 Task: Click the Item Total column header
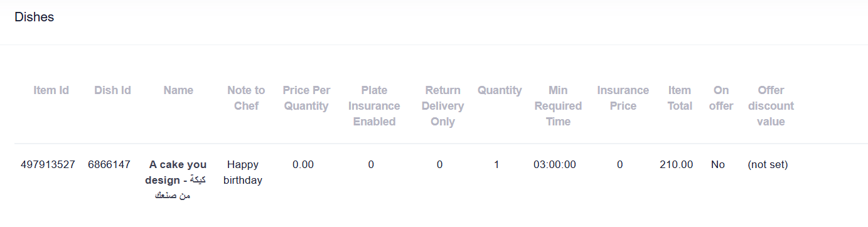pos(680,98)
